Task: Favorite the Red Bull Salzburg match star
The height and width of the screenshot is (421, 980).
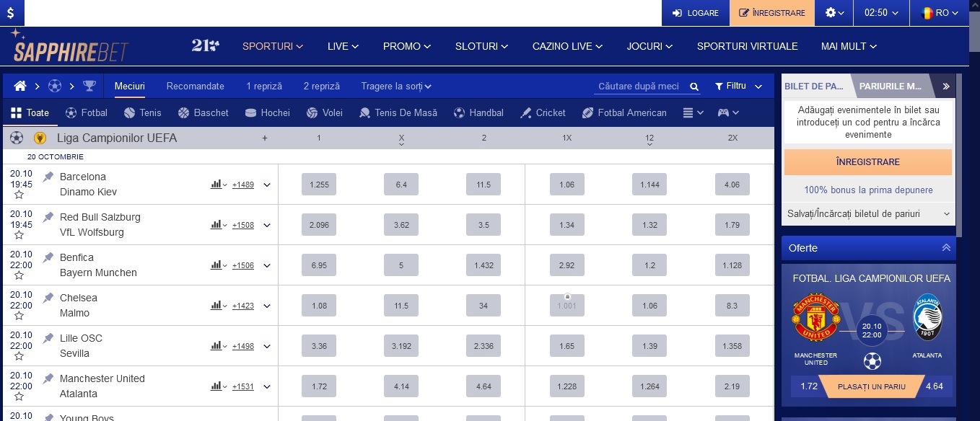Action: (19, 235)
